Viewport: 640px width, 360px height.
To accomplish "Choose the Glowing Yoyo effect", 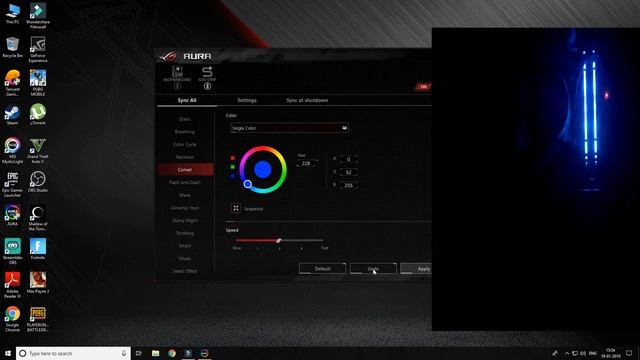I will (x=185, y=208).
